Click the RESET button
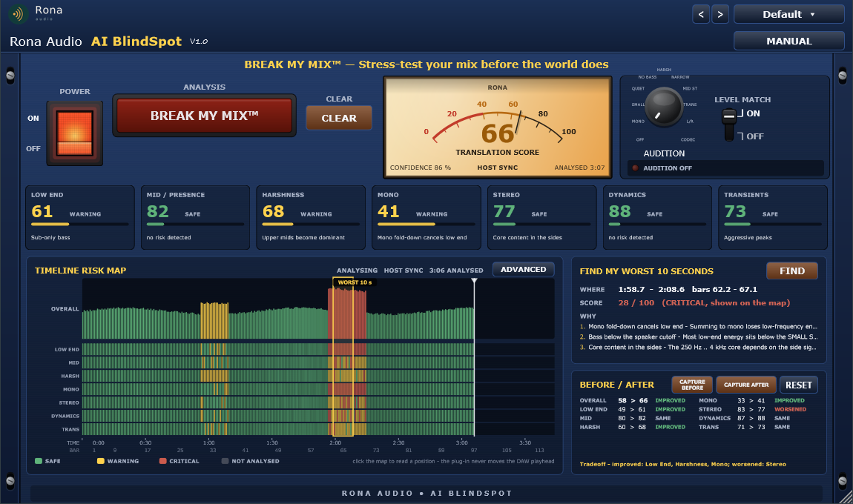This screenshot has height=504, width=853. pyautogui.click(x=799, y=385)
